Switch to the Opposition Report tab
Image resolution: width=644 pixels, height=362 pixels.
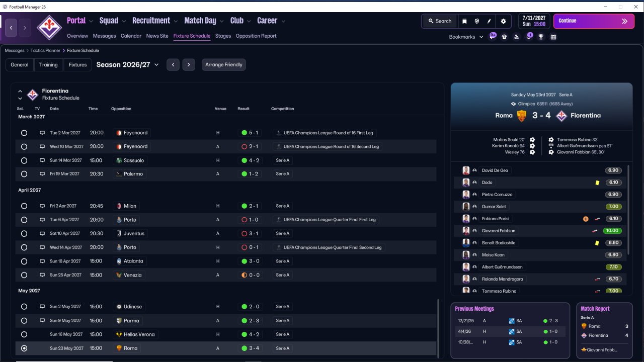pos(256,36)
